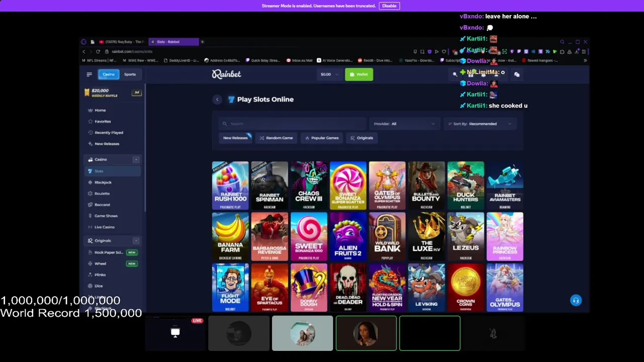This screenshot has width=644, height=362.
Task: Switch to Sports mode toggle
Action: (130, 74)
